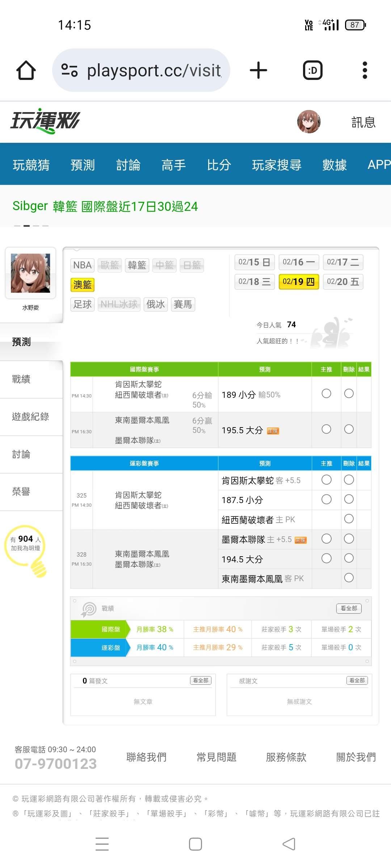Image resolution: width=391 pixels, height=868 pixels.
Task: Choose date 02/18 三
Action: point(255,282)
